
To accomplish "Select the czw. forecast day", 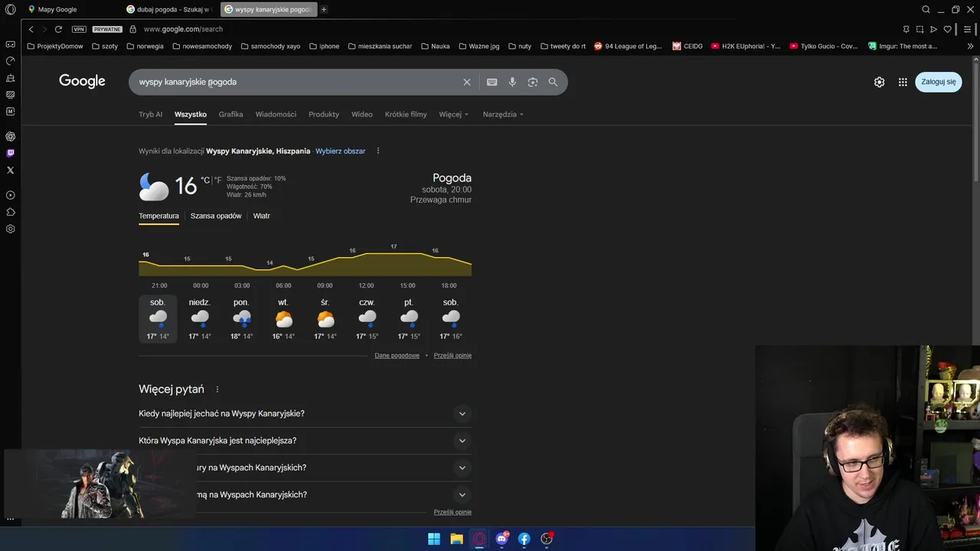I will click(x=367, y=319).
